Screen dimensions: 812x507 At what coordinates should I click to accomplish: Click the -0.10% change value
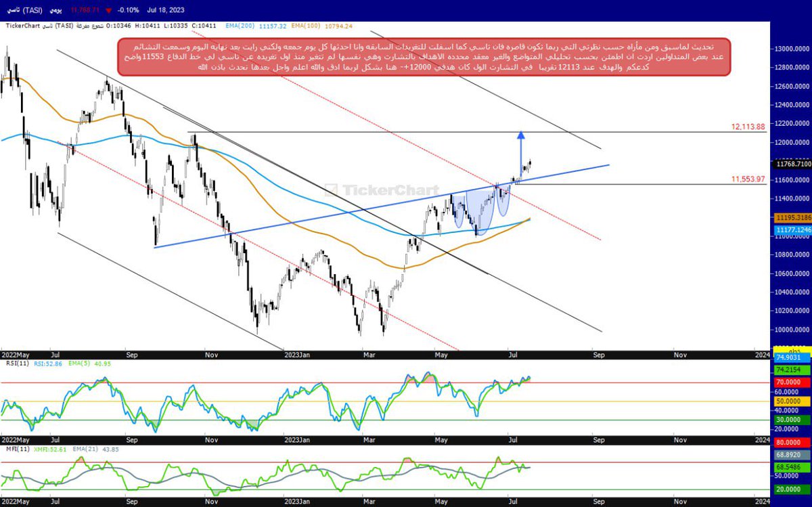pyautogui.click(x=127, y=11)
